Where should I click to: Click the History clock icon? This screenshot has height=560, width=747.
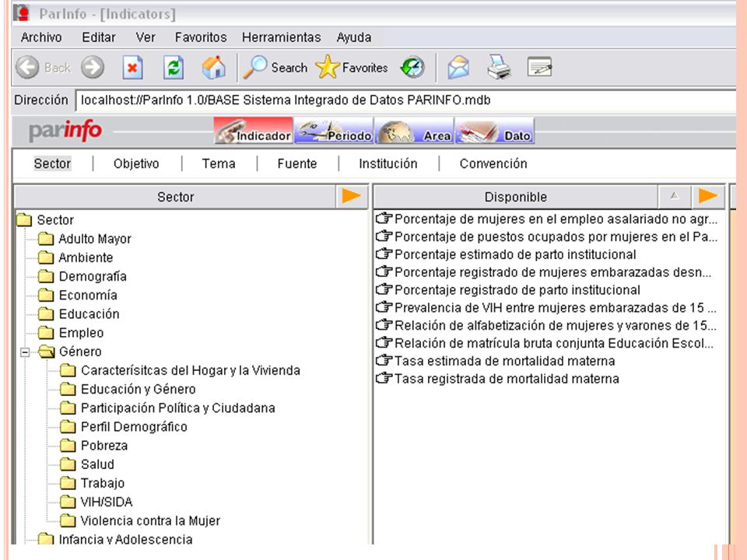(x=412, y=67)
